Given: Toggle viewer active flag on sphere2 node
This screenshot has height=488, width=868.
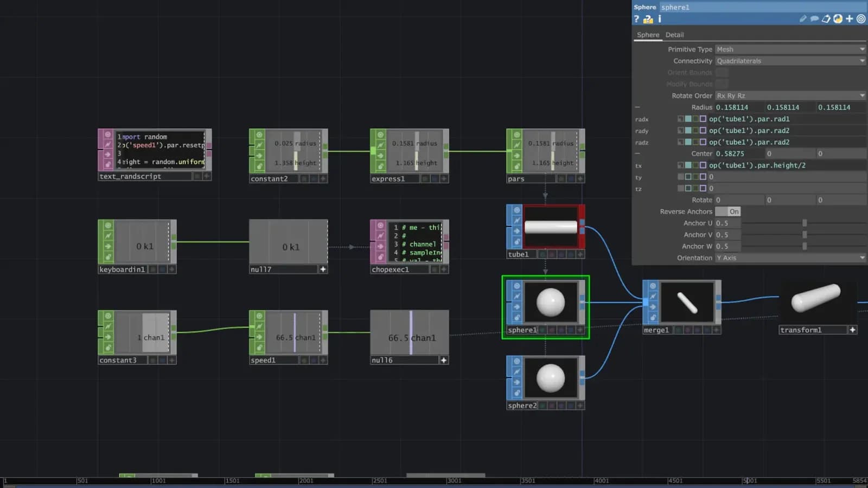Looking at the screenshot, I should click(x=517, y=361).
